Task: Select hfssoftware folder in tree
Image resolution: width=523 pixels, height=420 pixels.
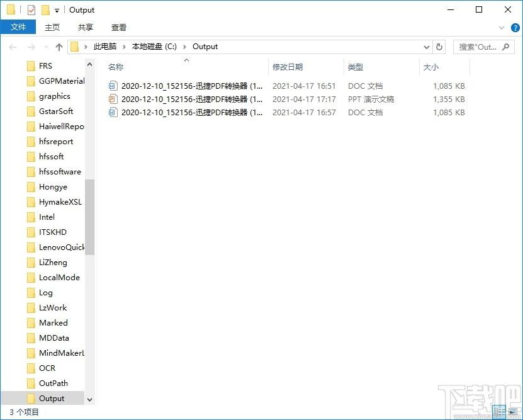Action: 60,172
